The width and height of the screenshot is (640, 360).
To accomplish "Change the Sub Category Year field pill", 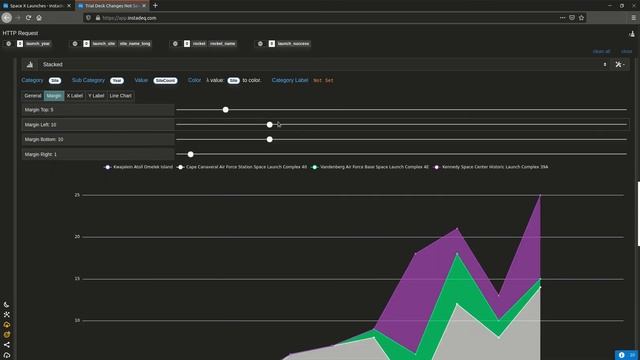I will tap(117, 81).
